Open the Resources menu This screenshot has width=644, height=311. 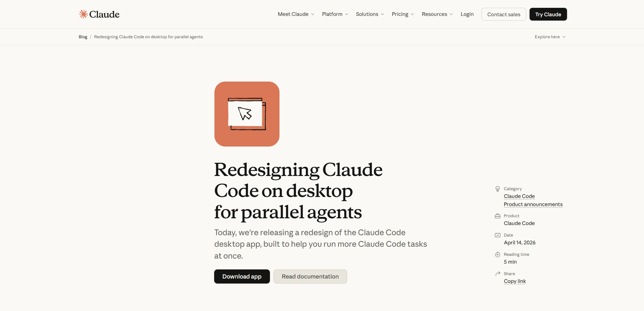point(437,14)
